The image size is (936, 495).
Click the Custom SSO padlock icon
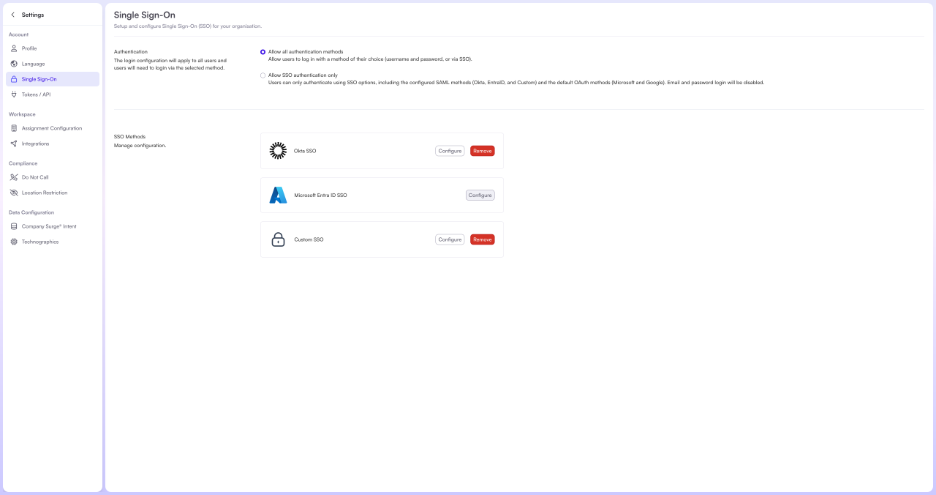click(278, 239)
